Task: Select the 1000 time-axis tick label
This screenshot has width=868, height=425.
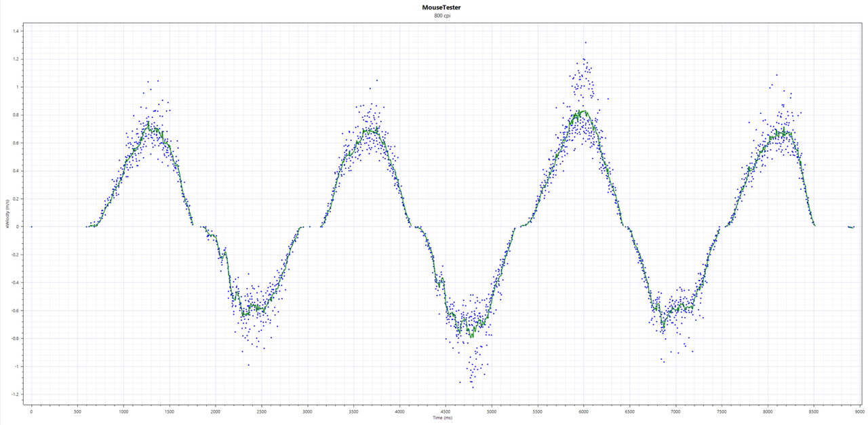Action: pos(123,411)
